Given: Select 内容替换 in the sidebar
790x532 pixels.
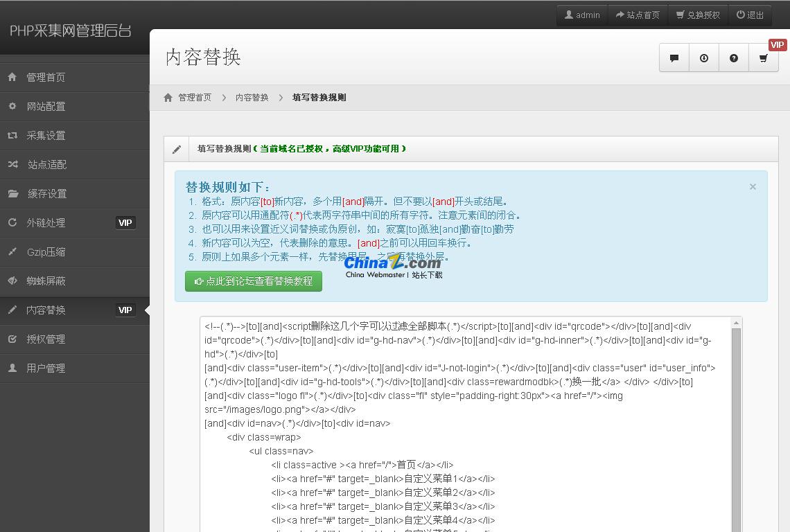Looking at the screenshot, I should coord(75,310).
